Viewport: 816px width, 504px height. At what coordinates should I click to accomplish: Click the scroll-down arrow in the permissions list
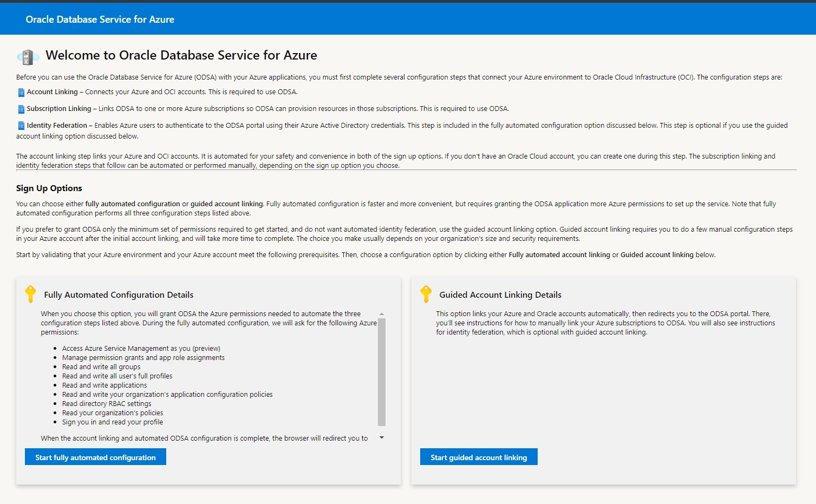tap(381, 437)
